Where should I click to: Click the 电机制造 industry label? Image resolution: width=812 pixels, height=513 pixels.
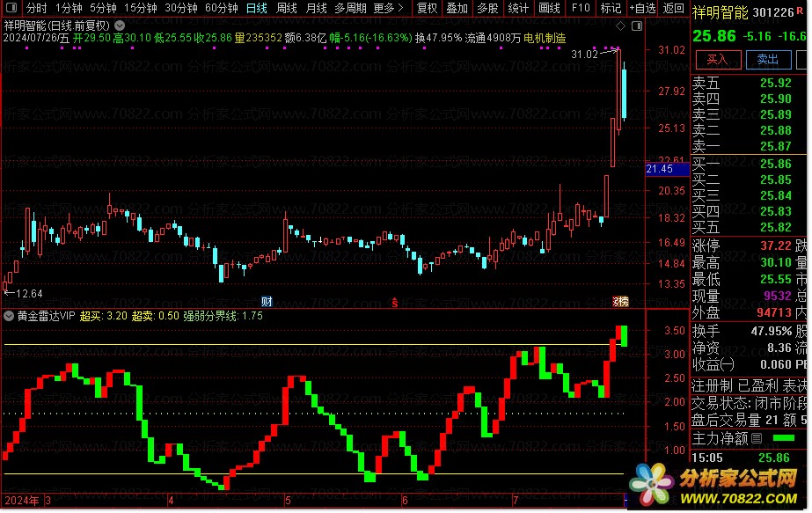[545, 39]
